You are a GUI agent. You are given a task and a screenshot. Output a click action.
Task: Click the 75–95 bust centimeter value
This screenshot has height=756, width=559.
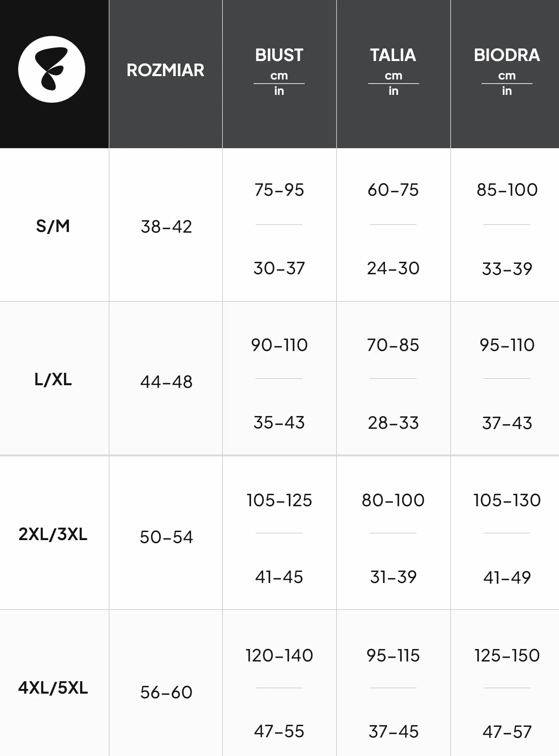coord(279,190)
